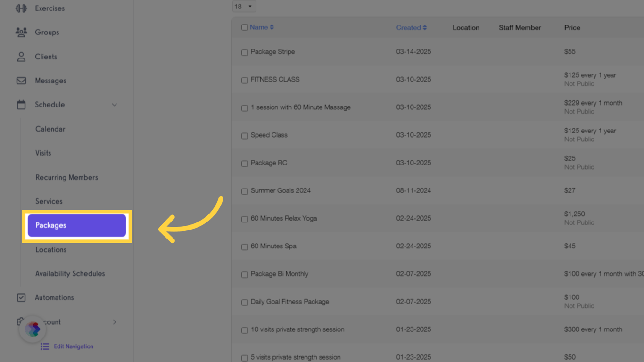Click the $27 price value
Screen dimensions: 644x362
click(570, 191)
